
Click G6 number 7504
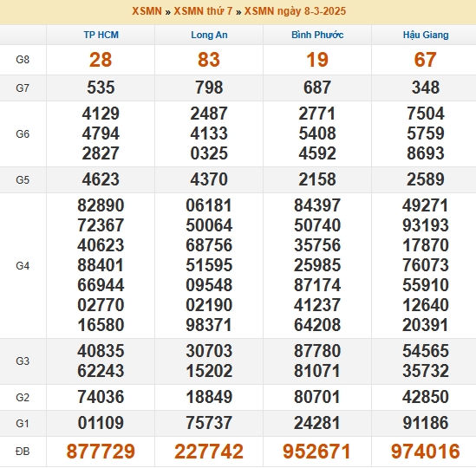[x=426, y=114]
